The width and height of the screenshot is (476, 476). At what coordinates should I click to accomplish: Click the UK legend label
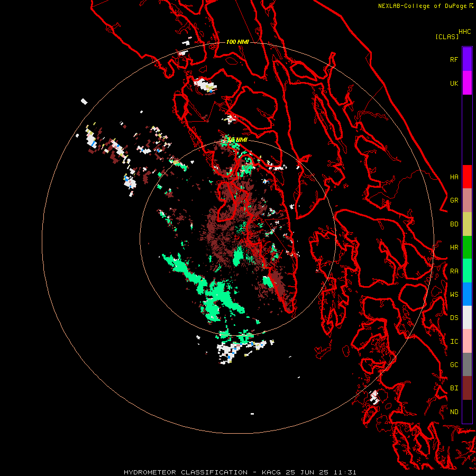coord(454,83)
